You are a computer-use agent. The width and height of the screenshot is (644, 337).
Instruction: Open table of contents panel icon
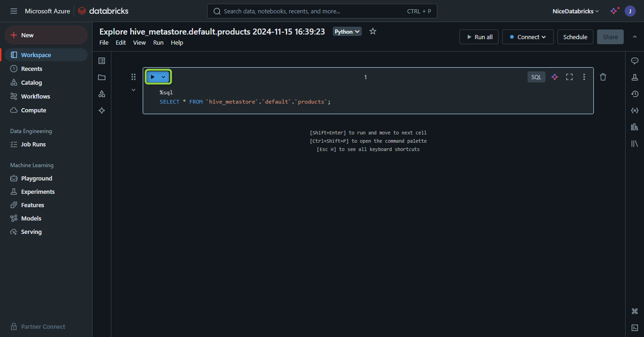[102, 61]
